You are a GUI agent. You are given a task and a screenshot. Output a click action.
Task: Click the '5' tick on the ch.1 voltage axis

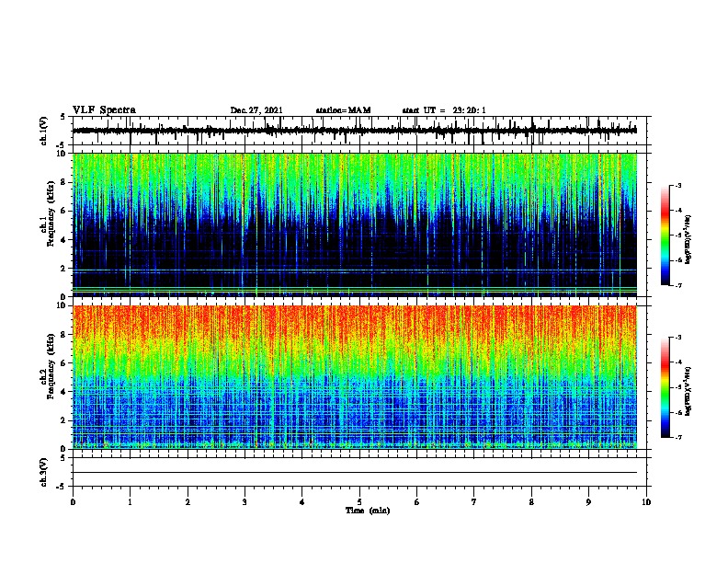tap(63, 117)
